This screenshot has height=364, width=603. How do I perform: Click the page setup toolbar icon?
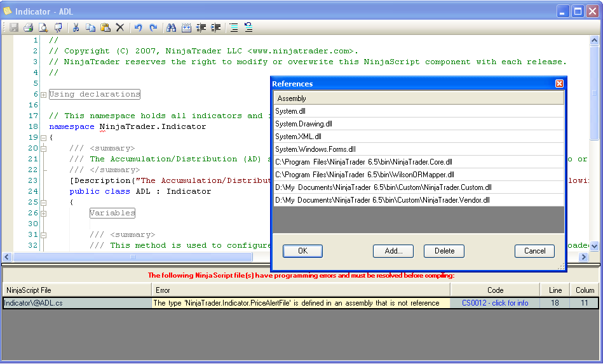58,27
